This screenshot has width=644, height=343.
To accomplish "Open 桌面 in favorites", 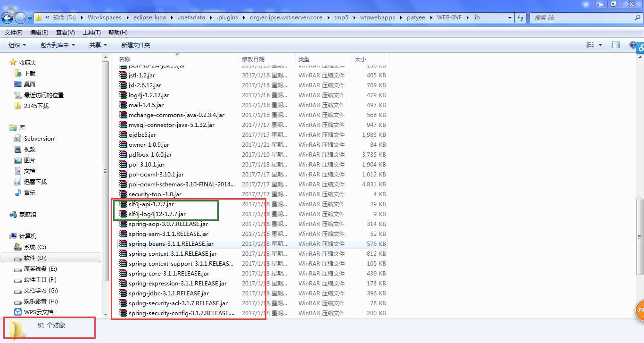I will pos(30,84).
